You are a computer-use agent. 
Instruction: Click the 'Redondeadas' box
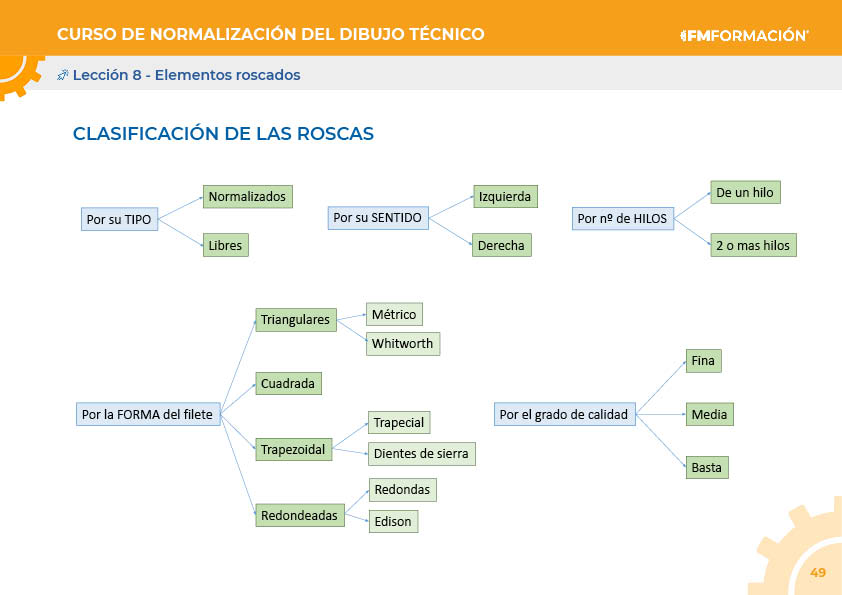(x=300, y=515)
